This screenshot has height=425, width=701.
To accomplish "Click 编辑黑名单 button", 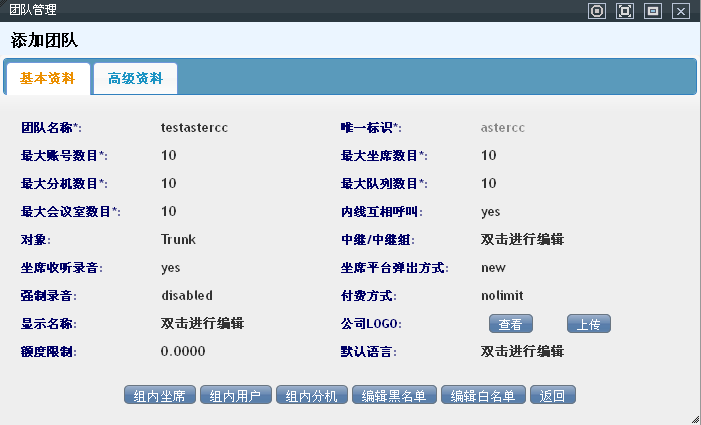I will click(394, 395).
